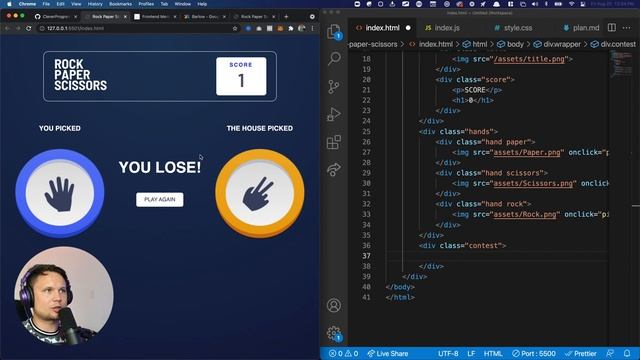Click the Split Editor icon
This screenshot has height=360, width=640.
611,28
